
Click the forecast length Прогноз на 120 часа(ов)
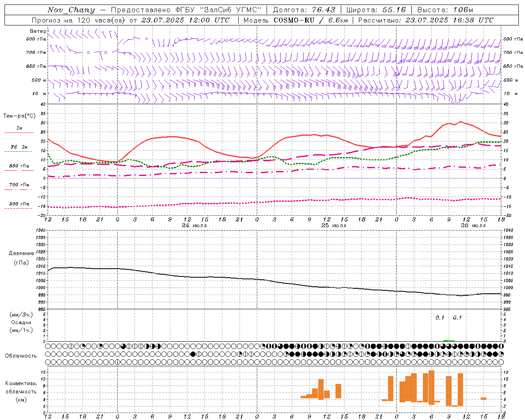(79, 20)
